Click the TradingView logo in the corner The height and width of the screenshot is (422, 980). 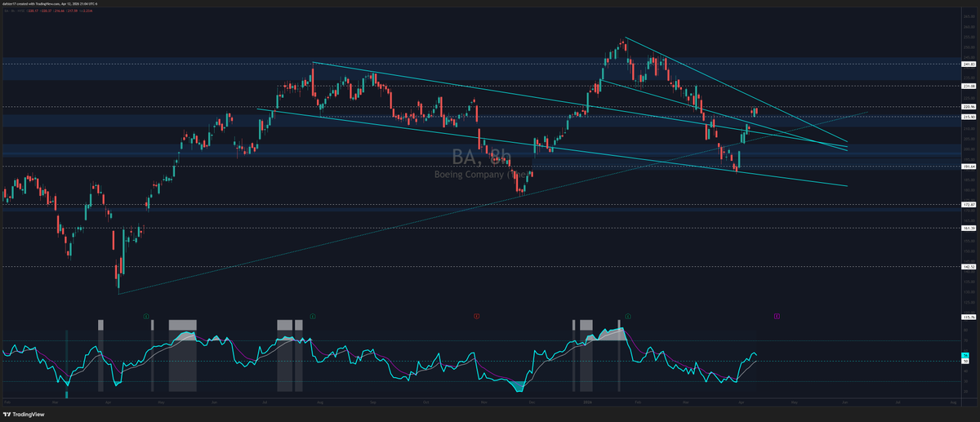[24, 414]
